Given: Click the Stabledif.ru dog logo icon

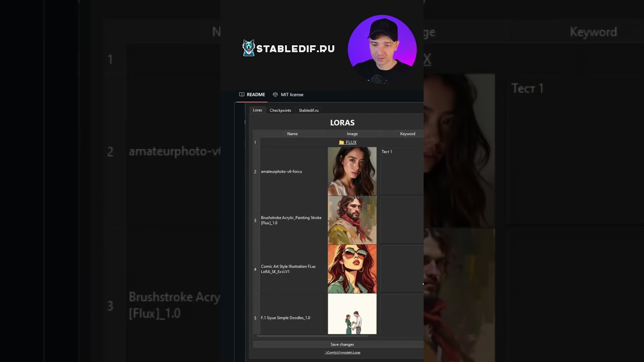Looking at the screenshot, I should click(249, 48).
